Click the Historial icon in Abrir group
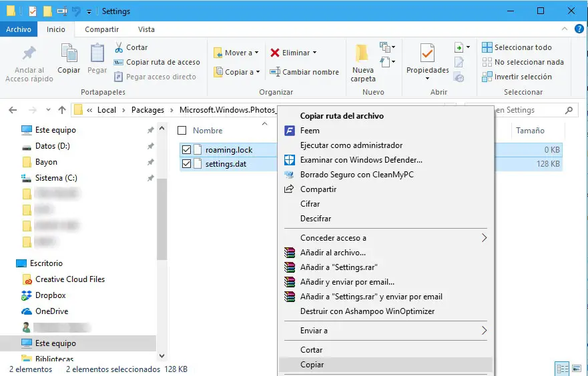Image resolution: width=588 pixels, height=376 pixels. pos(459,77)
